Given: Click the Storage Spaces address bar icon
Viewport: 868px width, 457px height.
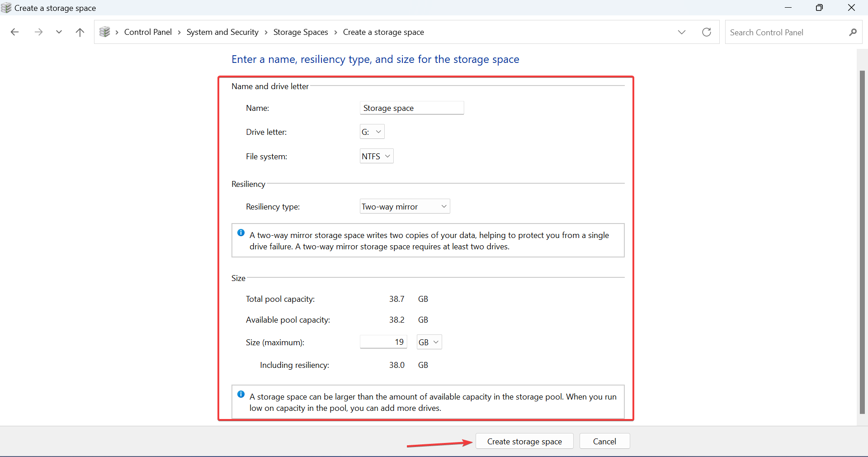Looking at the screenshot, I should [105, 32].
